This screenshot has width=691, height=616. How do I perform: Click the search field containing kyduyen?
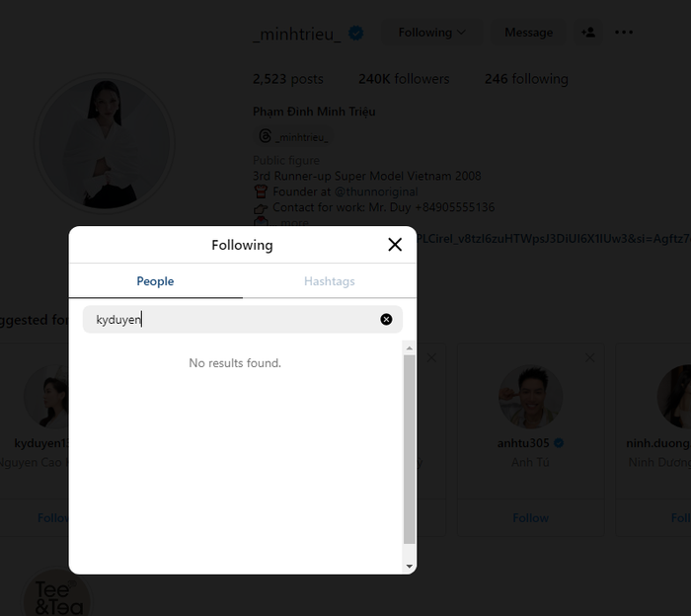pyautogui.click(x=232, y=319)
